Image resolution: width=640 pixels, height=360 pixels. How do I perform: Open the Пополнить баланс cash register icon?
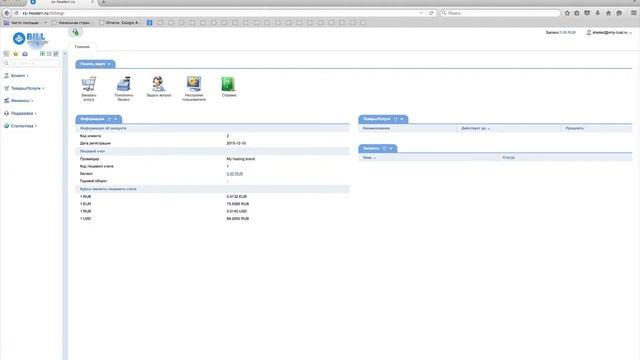click(124, 84)
